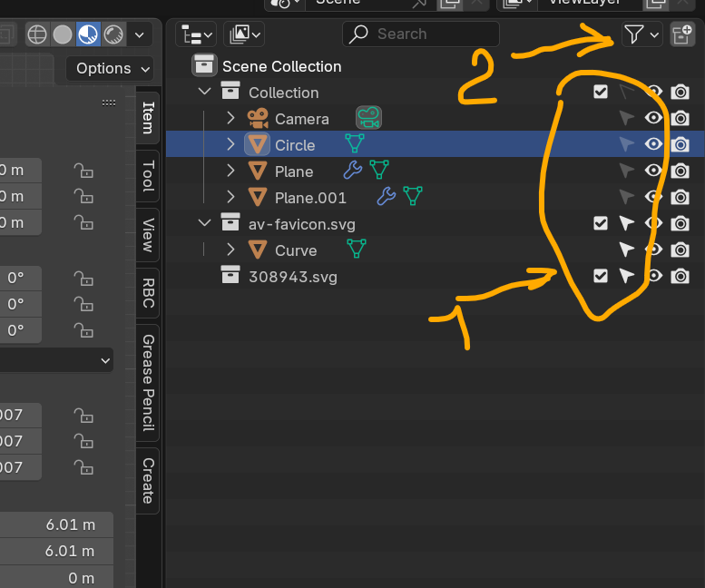Open the Tool sidebar tab
Viewport: 705px width, 588px height.
[x=148, y=176]
